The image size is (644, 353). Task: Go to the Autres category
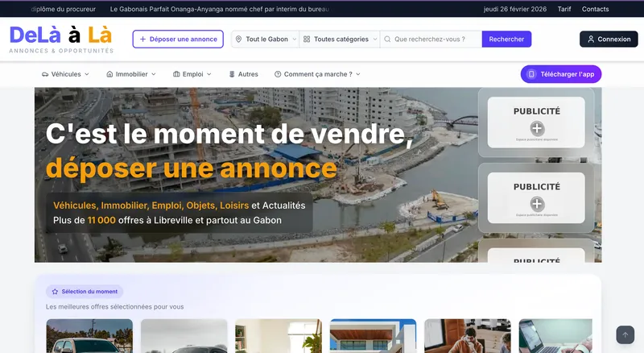pos(244,74)
